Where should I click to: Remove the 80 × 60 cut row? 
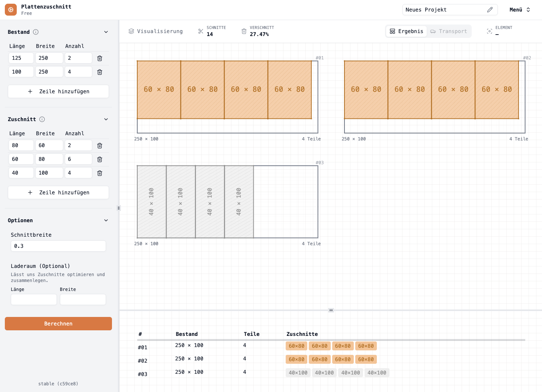click(100, 146)
